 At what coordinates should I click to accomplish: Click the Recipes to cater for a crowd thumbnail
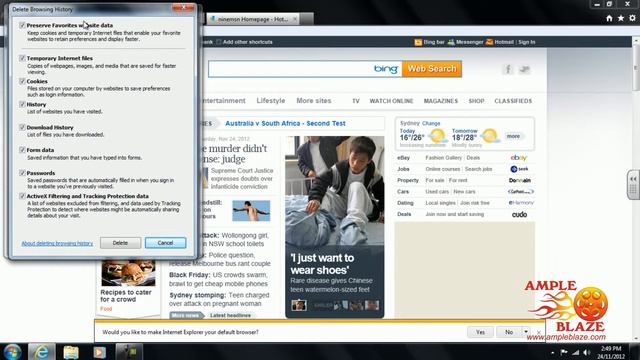128,273
